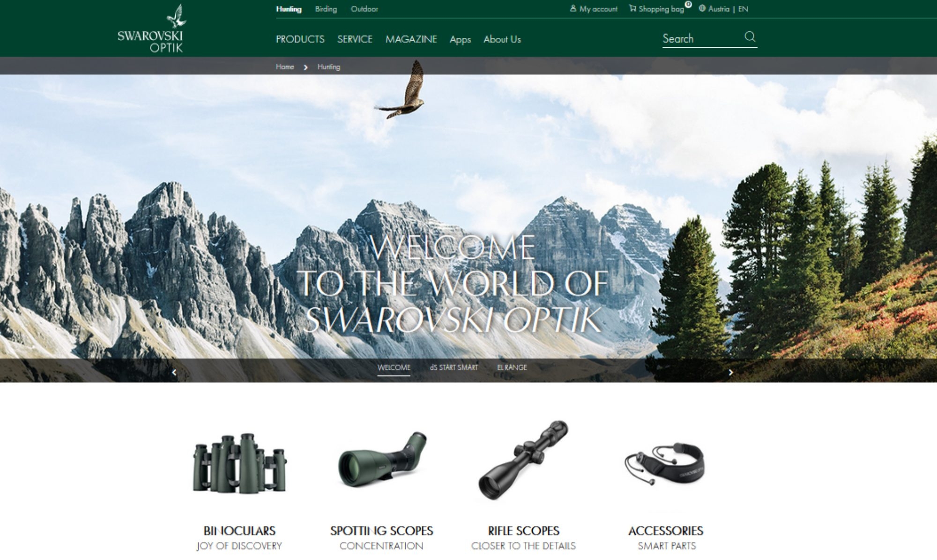937x560 pixels.
Task: Click the Home breadcrumb link
Action: point(284,67)
